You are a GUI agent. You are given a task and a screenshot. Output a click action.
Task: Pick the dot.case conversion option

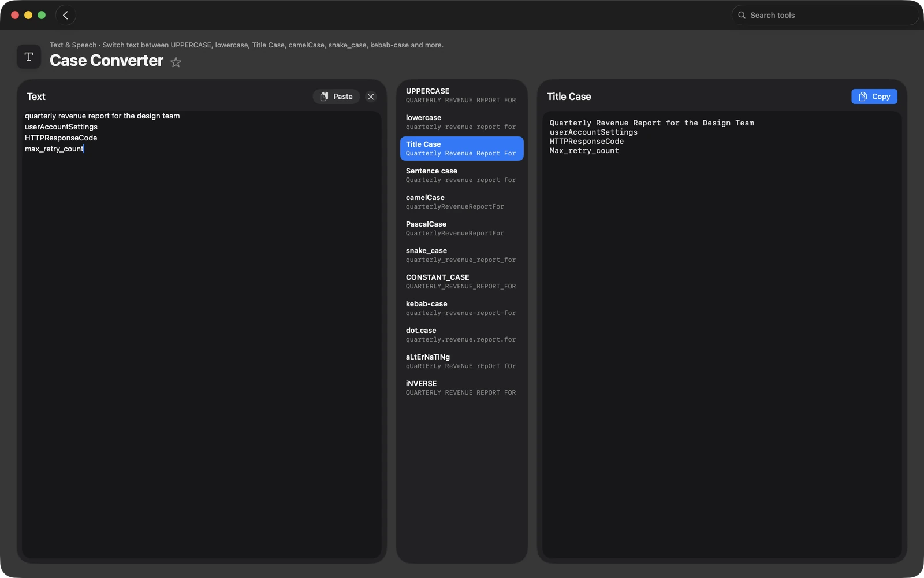pos(462,335)
